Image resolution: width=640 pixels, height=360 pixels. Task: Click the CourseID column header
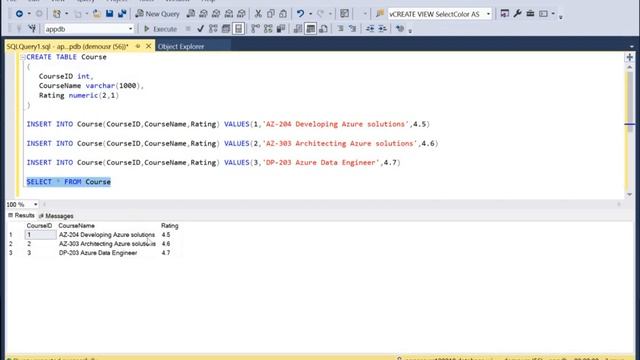tap(39, 226)
